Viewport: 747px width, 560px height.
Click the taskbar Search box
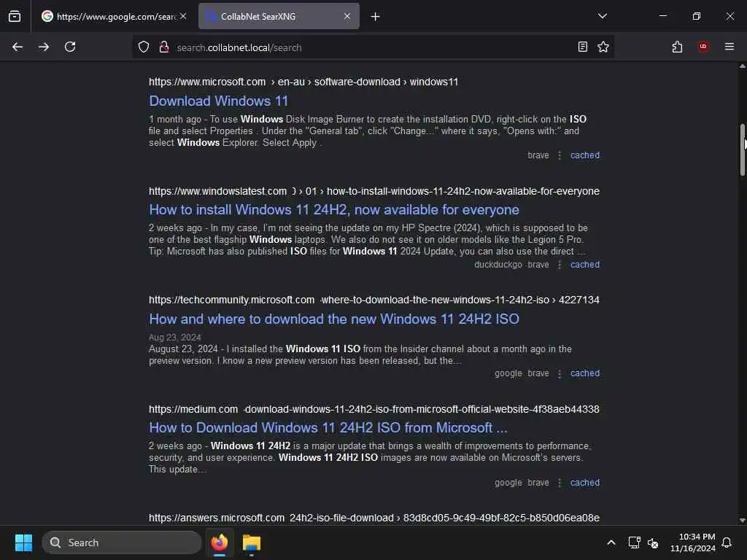click(x=122, y=542)
